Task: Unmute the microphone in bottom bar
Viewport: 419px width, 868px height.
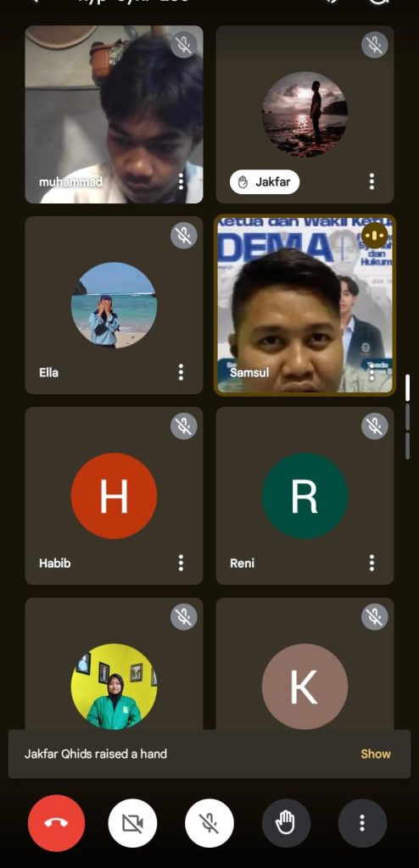Action: [x=209, y=823]
